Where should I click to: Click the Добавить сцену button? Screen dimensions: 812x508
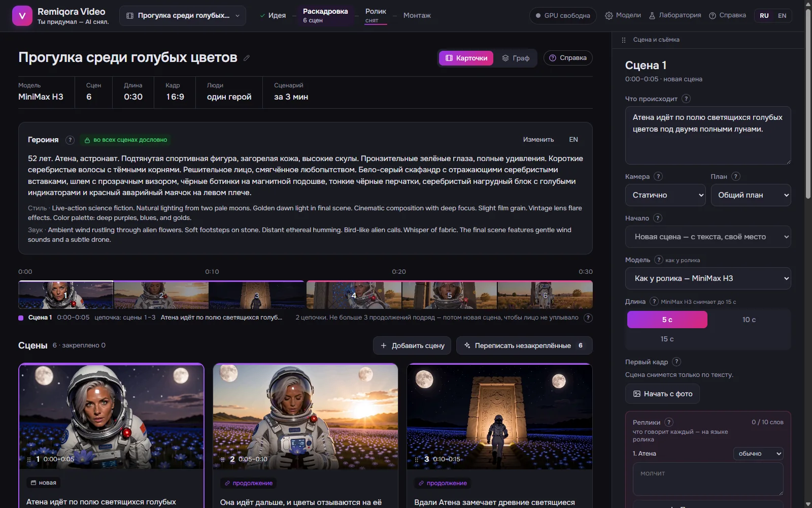[x=412, y=345]
